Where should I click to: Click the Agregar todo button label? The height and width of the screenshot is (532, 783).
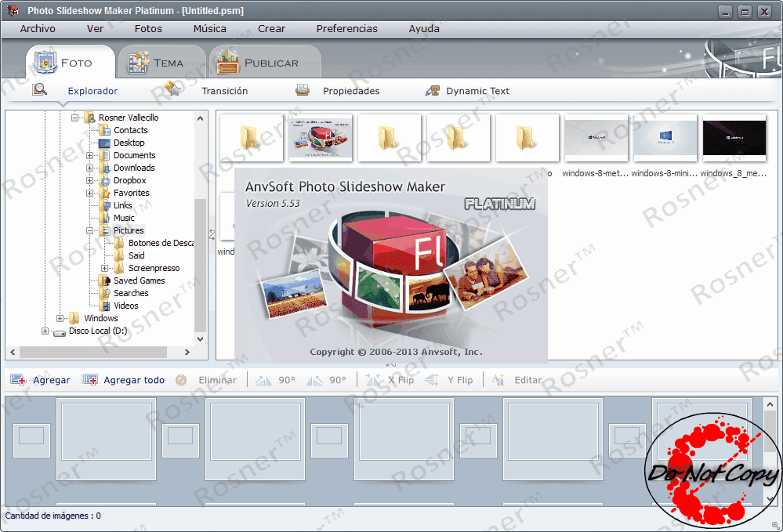pos(134,380)
